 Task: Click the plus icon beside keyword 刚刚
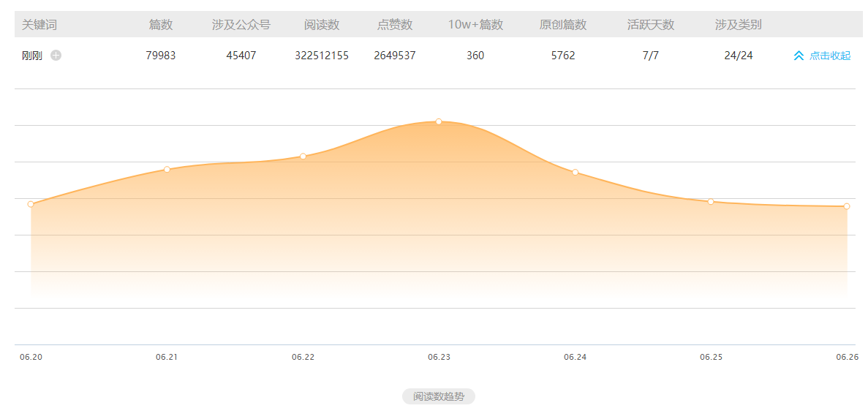pyautogui.click(x=56, y=56)
